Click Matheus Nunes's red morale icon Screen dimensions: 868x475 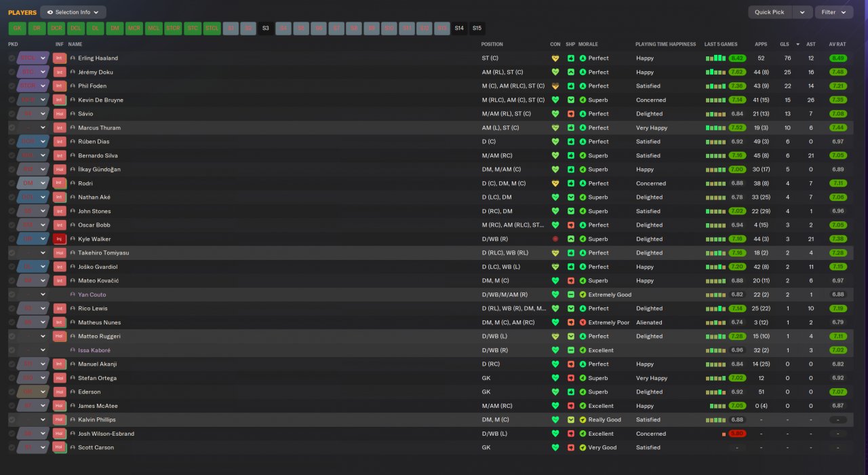point(583,322)
